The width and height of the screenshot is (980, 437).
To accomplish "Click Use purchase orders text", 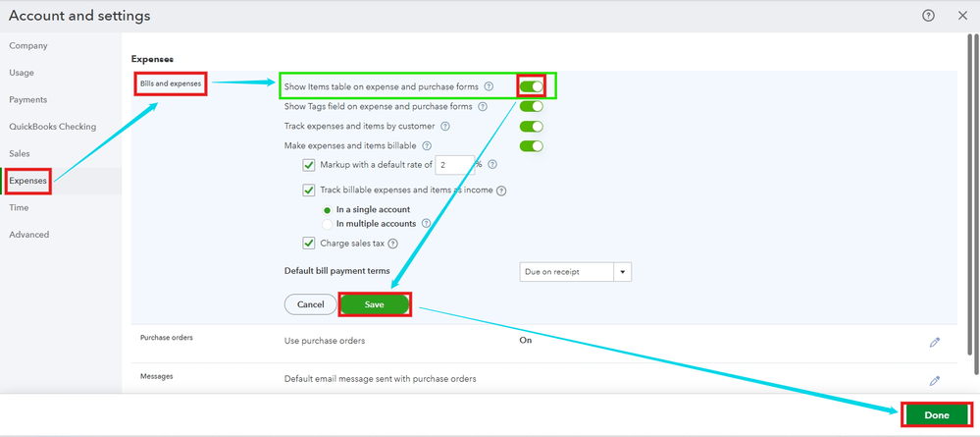I will point(325,341).
